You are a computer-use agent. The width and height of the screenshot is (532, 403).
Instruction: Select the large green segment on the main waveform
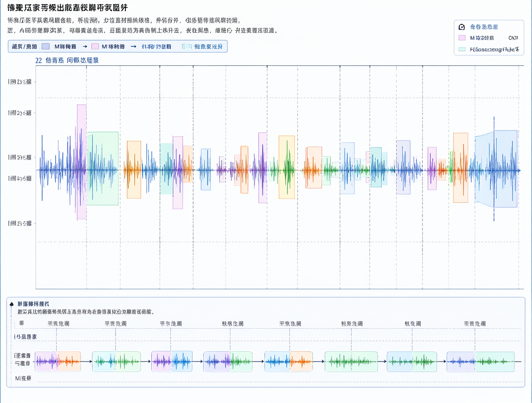coord(103,168)
